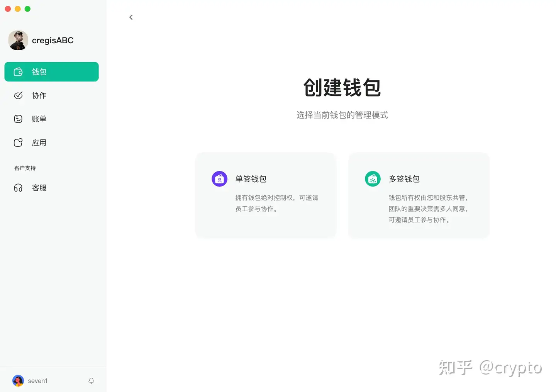The image size is (556, 392).
Task: Click the 账单 billing icon
Action: (18, 119)
